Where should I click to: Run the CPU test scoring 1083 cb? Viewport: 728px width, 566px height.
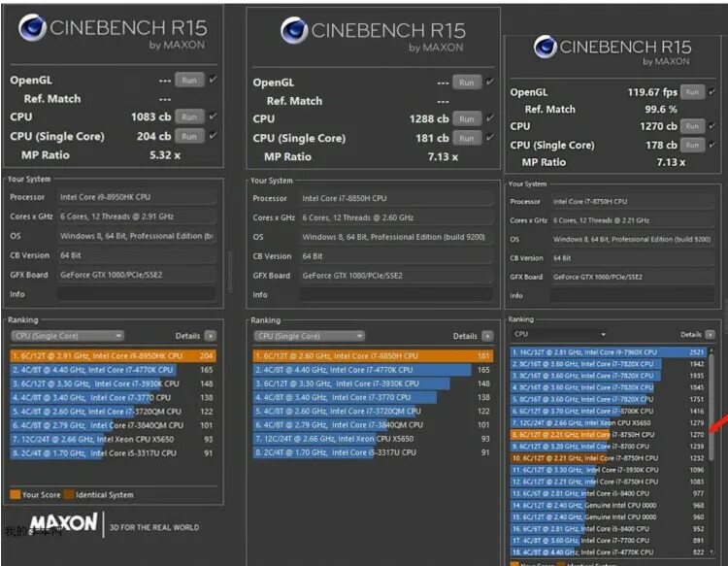(189, 117)
